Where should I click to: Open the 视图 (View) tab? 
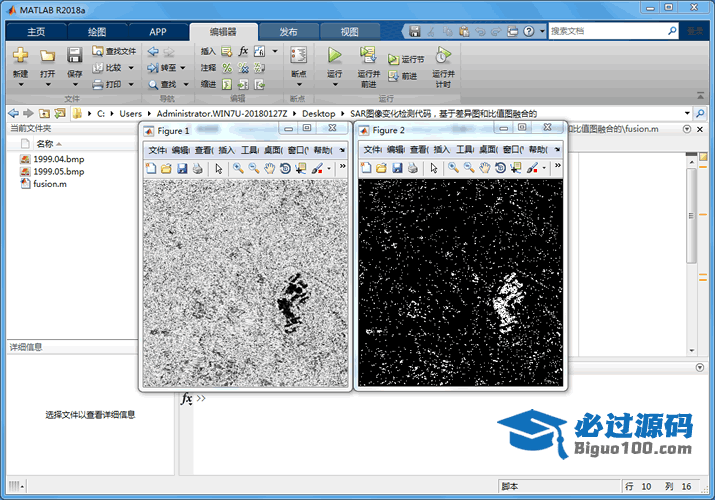point(350,32)
